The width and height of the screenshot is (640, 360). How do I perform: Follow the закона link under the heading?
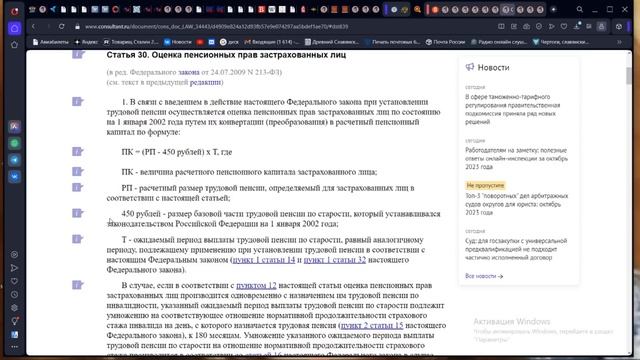click(x=189, y=72)
